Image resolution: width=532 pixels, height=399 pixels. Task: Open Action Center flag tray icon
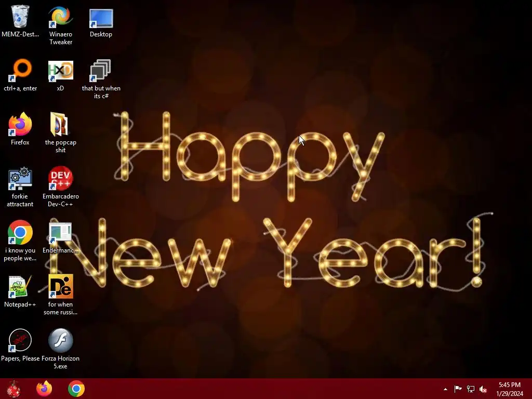tap(458, 389)
